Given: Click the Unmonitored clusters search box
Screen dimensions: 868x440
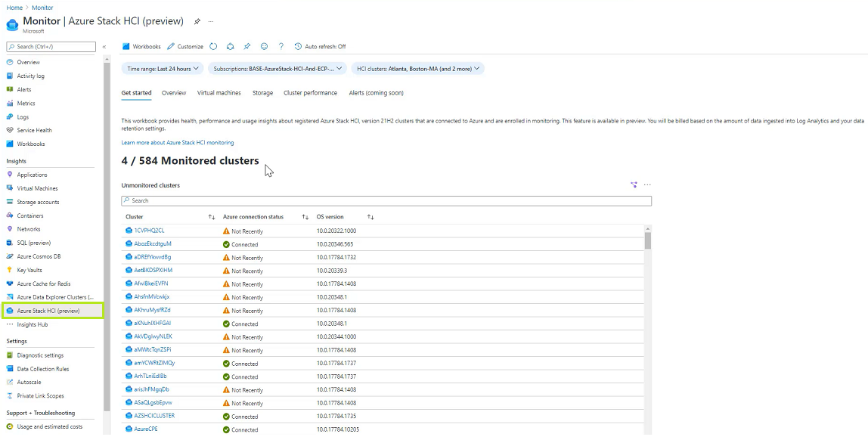Looking at the screenshot, I should click(386, 200).
